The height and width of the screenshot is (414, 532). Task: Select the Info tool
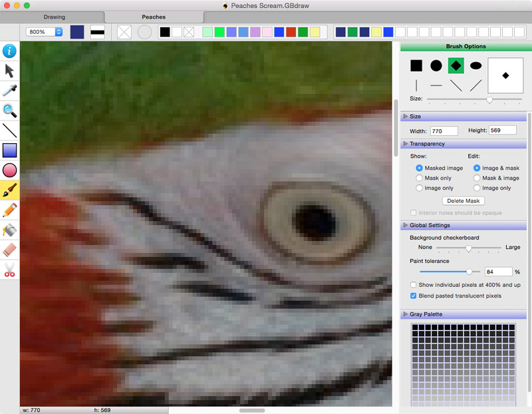click(9, 51)
